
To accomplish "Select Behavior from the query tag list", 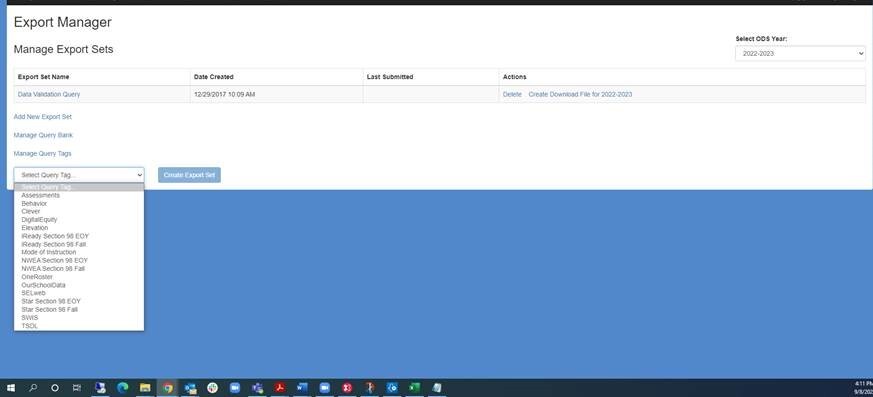I will (79, 204).
